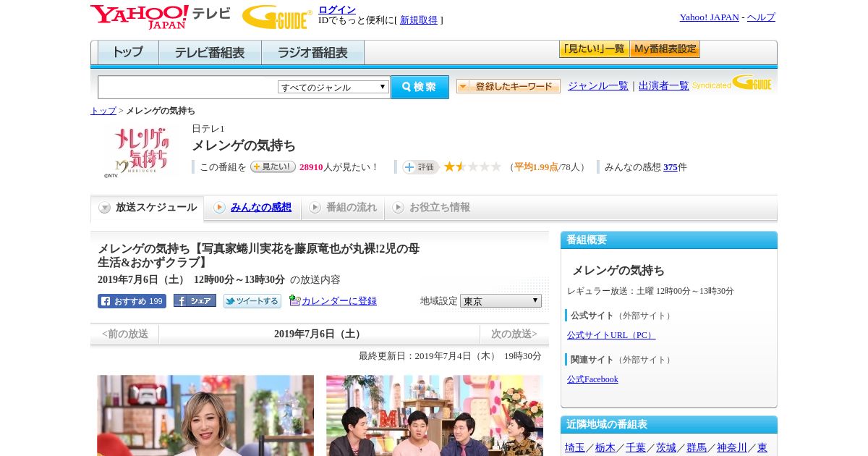
Task: Click the 千葉 region link
Action: 636,447
